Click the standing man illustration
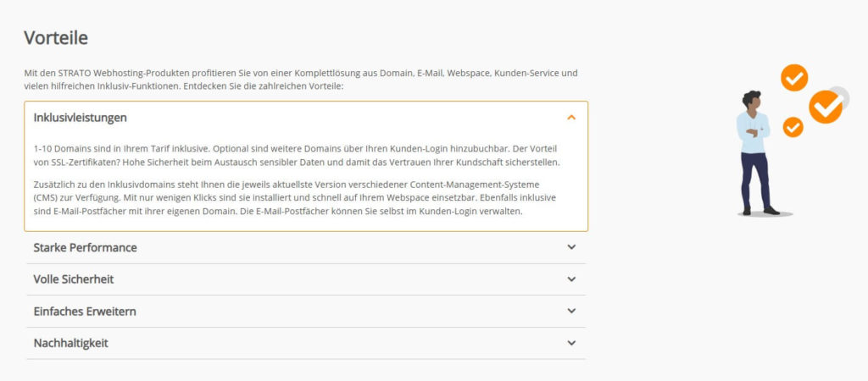The width and height of the screenshot is (868, 381). point(752,152)
